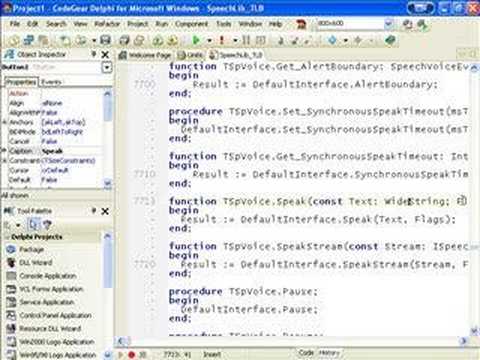Close the Tool Palette panel
Screen dimensions: 480x360
pos(105,211)
